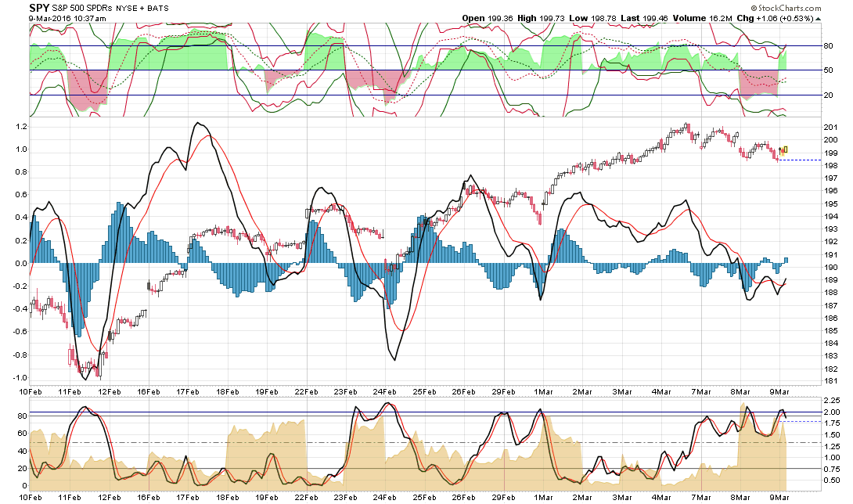Click the change value "+1.06 (+0.53%)"
Screen dimensions: 853x504
tap(784, 18)
